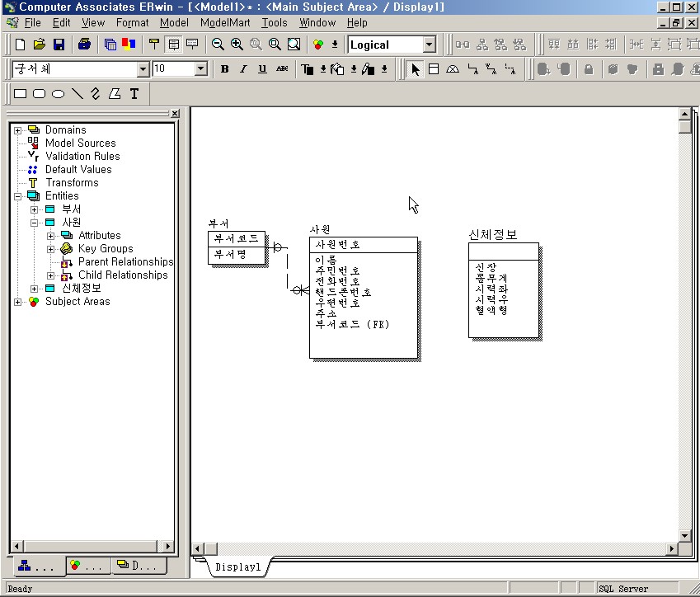Choose the rounded rectangle drawing tool

[40, 94]
